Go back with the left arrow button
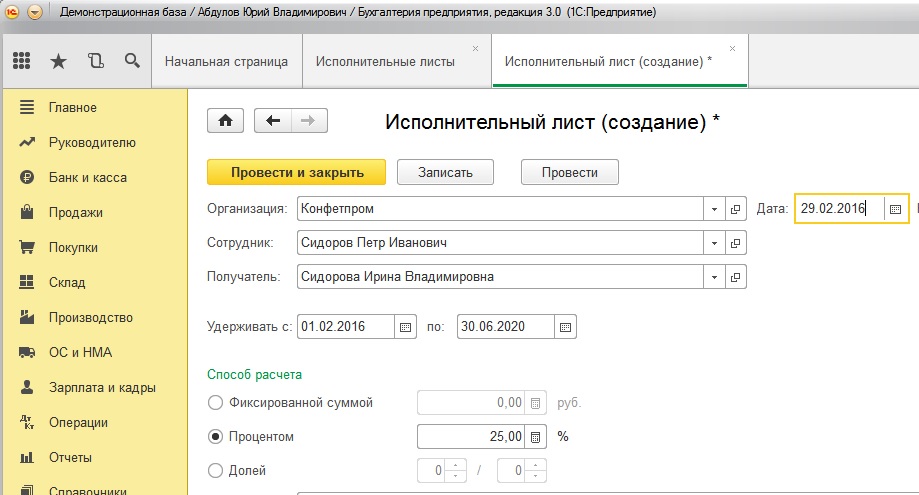The height and width of the screenshot is (495, 919). 273,120
